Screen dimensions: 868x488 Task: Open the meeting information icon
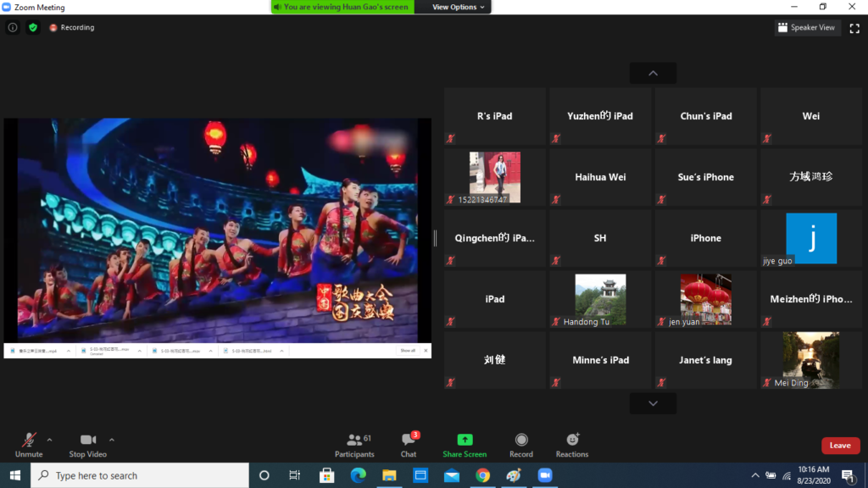coord(12,27)
